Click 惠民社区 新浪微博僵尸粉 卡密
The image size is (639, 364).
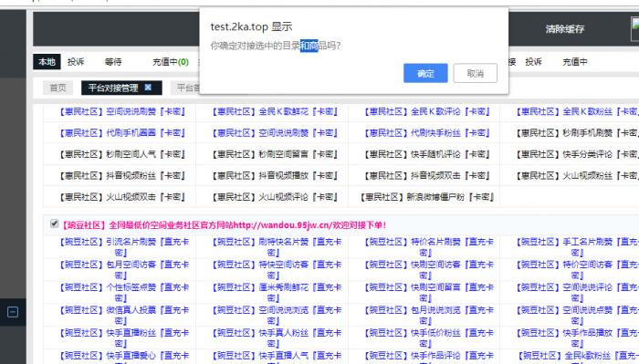(427, 197)
